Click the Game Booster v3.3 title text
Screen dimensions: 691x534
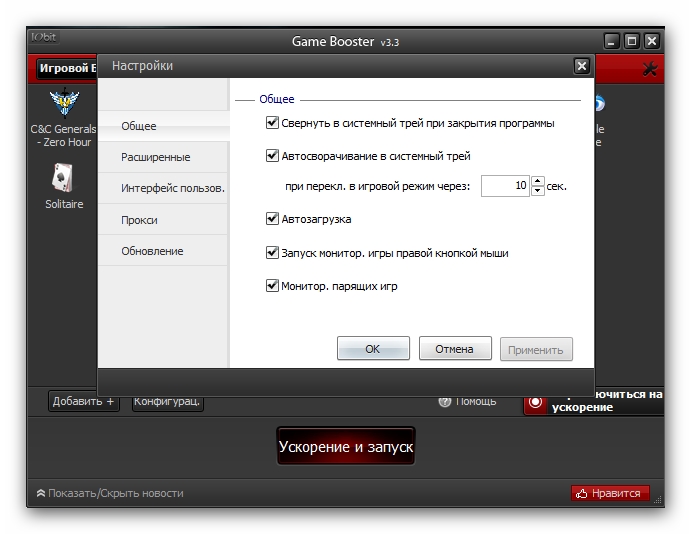[345, 41]
